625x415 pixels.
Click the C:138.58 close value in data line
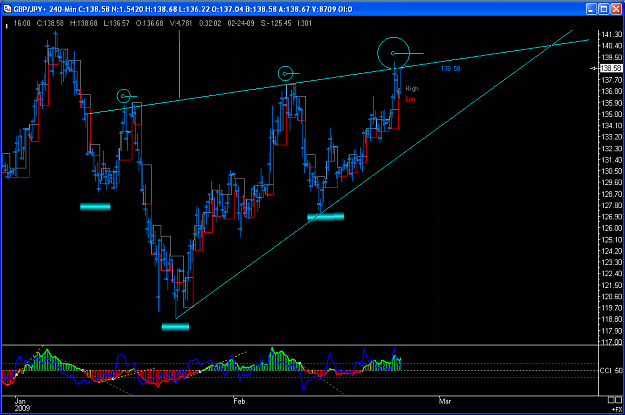click(50, 23)
